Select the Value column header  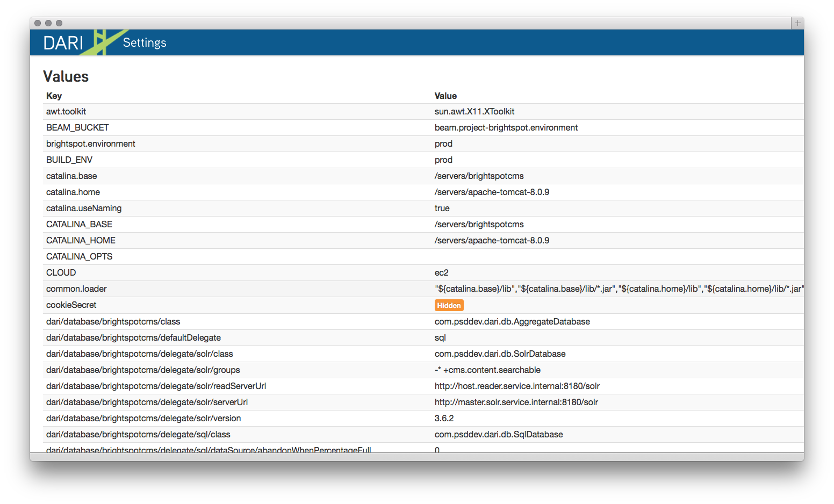(x=445, y=96)
